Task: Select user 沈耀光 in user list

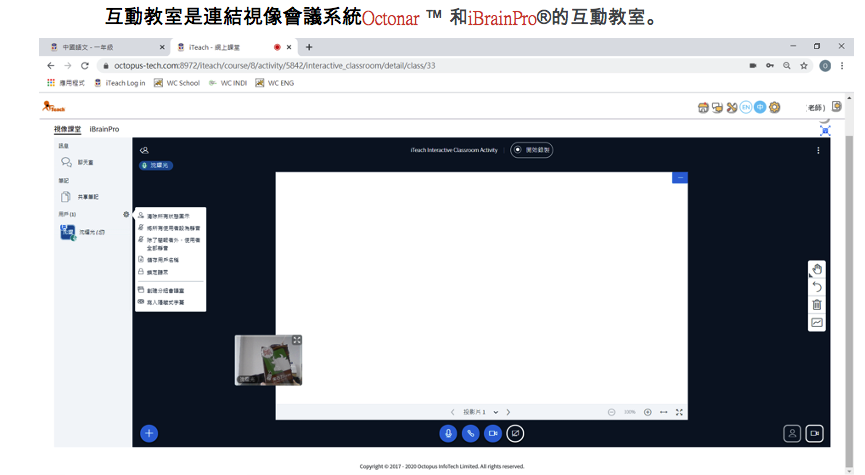Action: coord(83,232)
